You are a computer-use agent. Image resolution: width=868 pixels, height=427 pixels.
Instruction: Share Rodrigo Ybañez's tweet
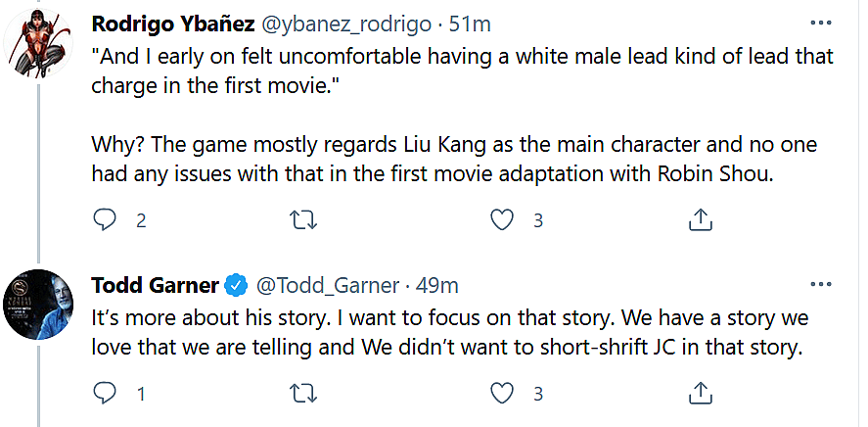(700, 220)
